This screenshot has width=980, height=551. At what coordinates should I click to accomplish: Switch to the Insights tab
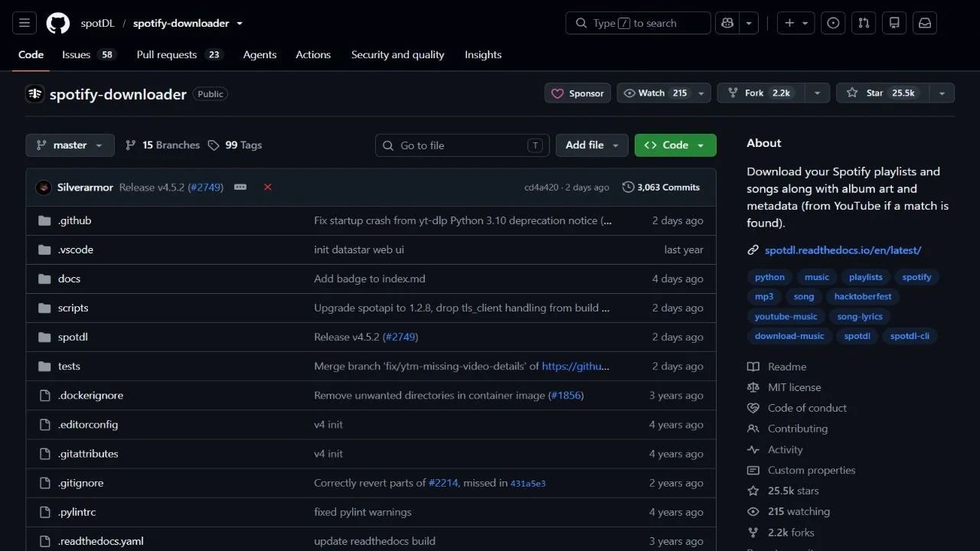(483, 55)
